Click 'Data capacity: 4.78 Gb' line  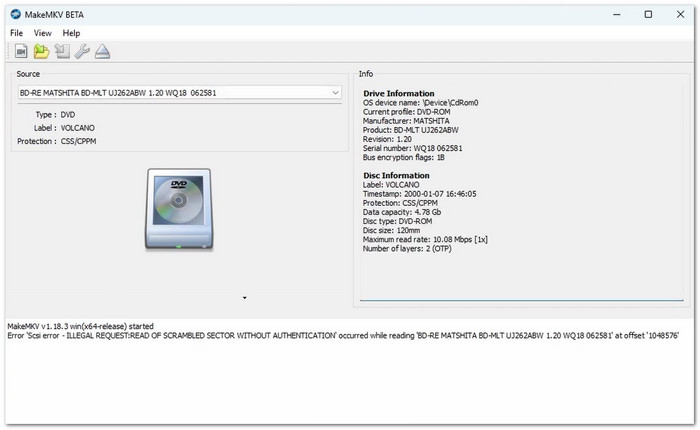(x=402, y=212)
